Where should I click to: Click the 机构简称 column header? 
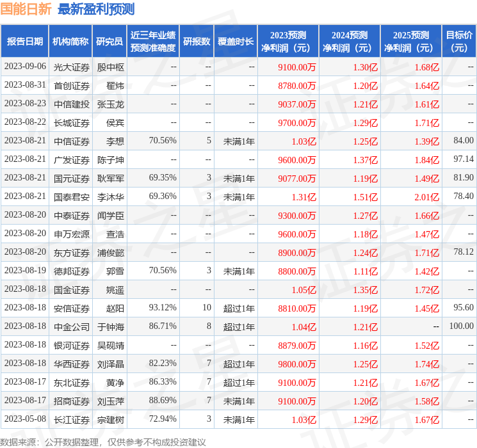[70, 42]
